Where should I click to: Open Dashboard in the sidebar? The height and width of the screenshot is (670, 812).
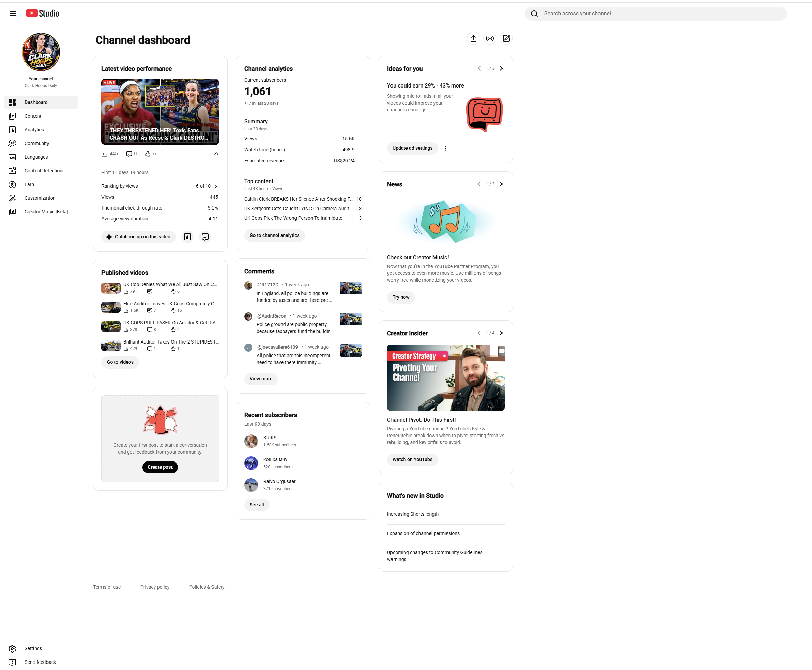41,102
